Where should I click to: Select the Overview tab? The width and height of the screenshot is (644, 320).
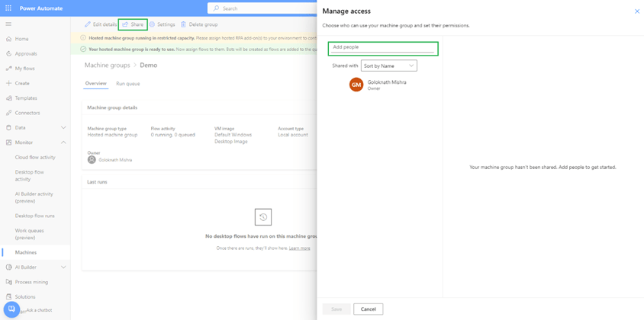[x=95, y=84]
